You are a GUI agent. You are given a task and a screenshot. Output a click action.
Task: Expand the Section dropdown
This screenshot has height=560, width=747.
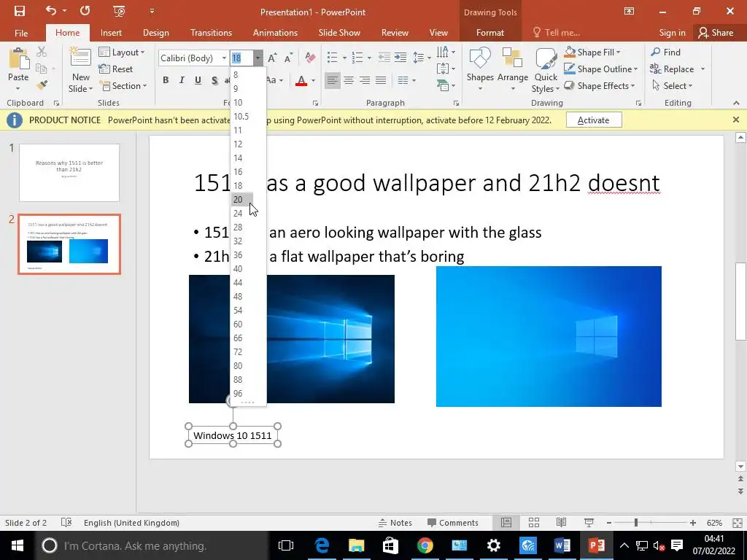[x=123, y=86]
